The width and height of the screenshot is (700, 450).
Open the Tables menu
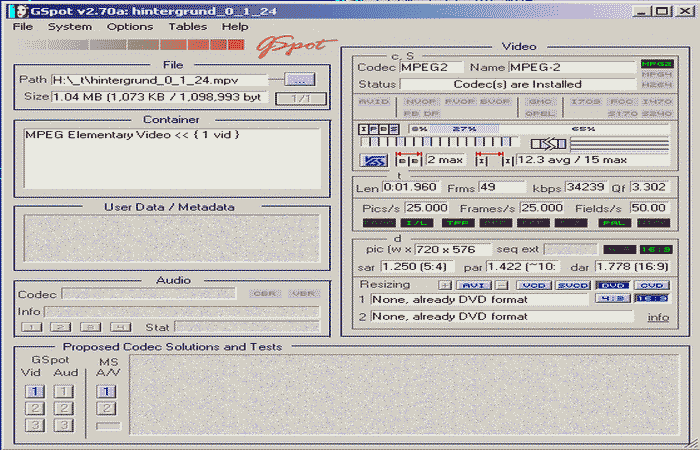(x=187, y=27)
